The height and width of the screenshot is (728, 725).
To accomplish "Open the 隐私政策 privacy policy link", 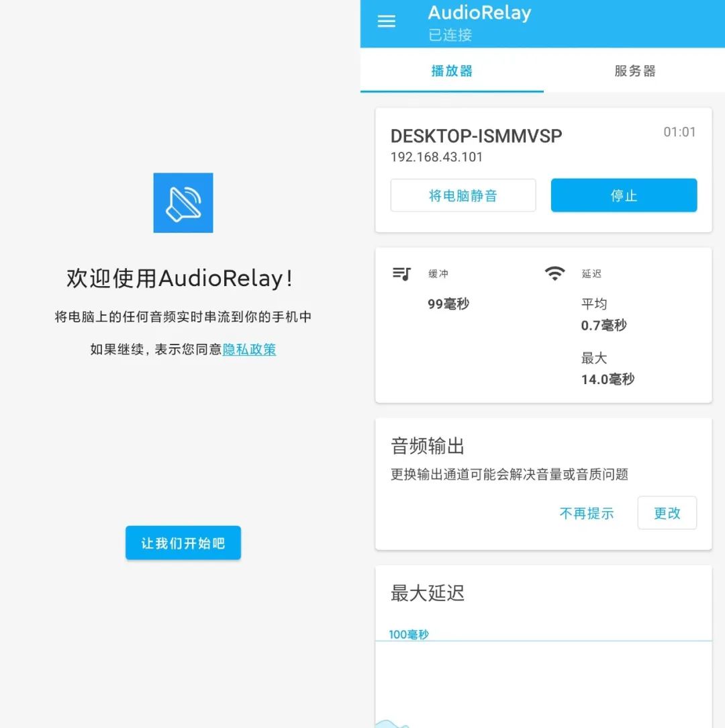I will [x=249, y=349].
